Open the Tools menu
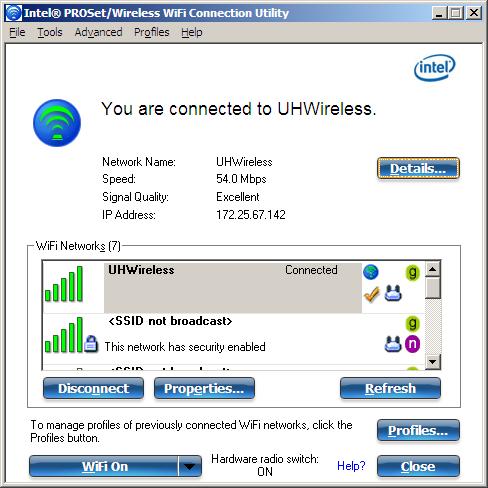Viewport: 488px width, 488px height. tap(50, 32)
